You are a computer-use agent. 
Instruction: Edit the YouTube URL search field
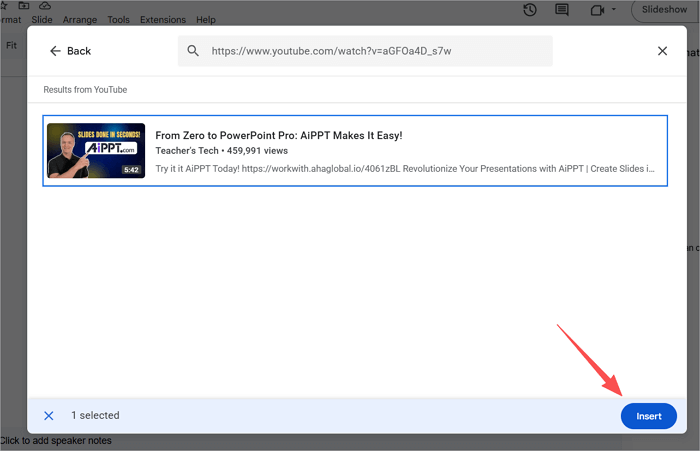pos(365,51)
